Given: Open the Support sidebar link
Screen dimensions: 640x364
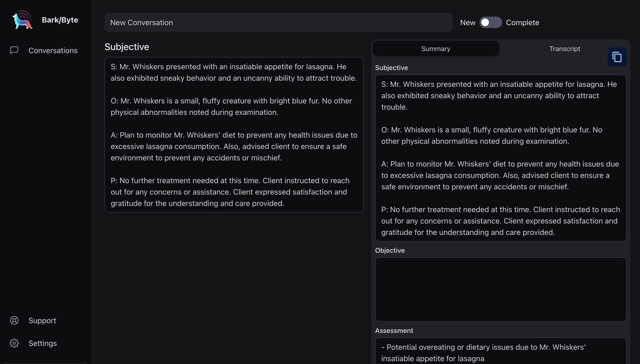Looking at the screenshot, I should click(42, 321).
